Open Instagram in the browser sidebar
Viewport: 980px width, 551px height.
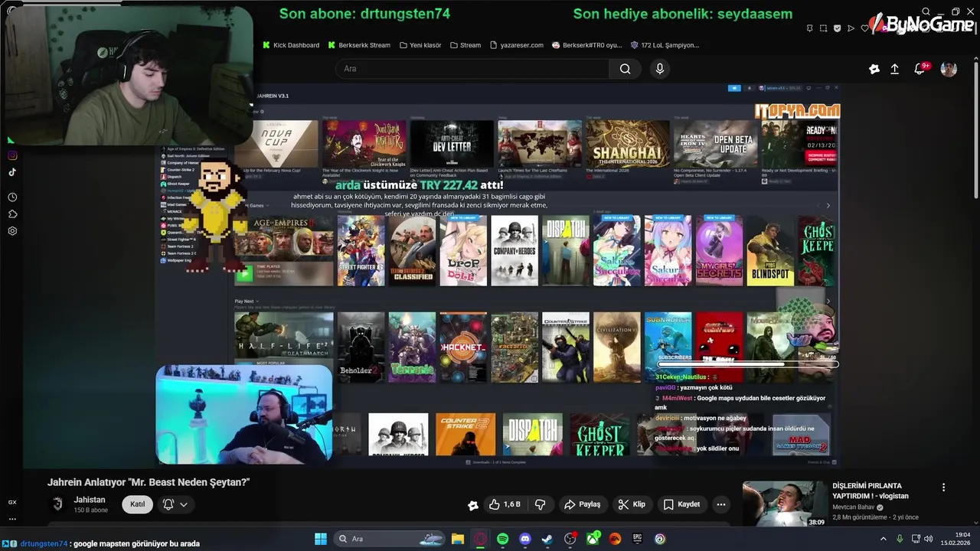tap(12, 155)
